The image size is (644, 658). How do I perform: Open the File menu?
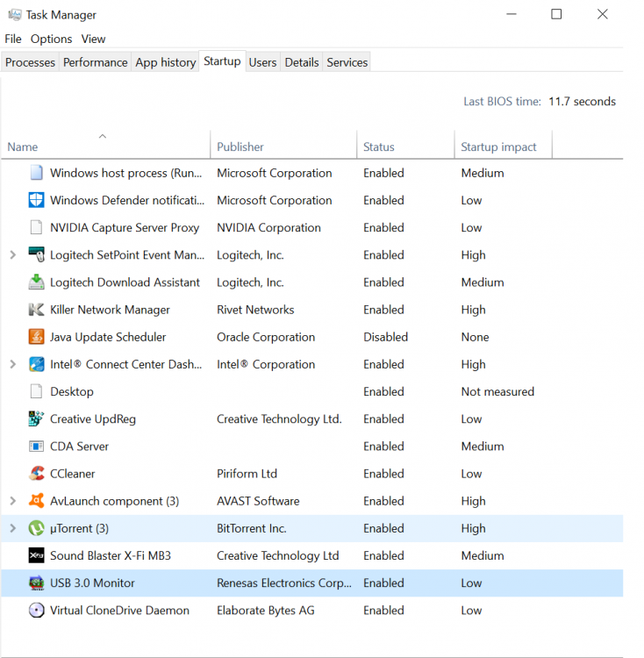[x=13, y=39]
